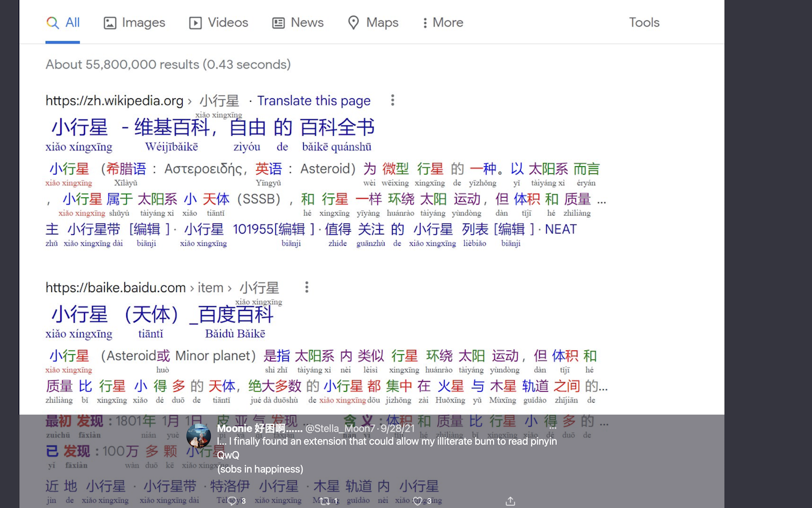Click Stella_Moon7's profile avatar
The width and height of the screenshot is (812, 508).
click(200, 436)
